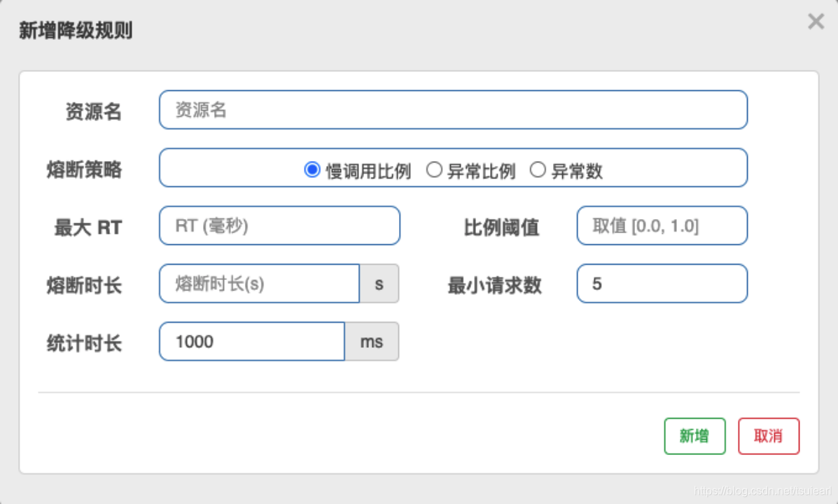The height and width of the screenshot is (504, 838).
Task: Close the 新增降级规则 dialog with the X
Action: click(815, 21)
